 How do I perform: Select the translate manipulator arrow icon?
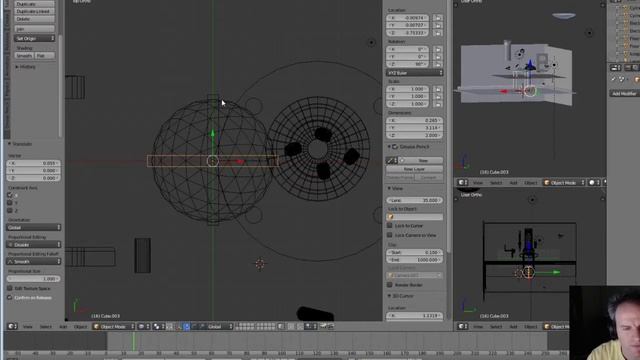[x=186, y=327]
